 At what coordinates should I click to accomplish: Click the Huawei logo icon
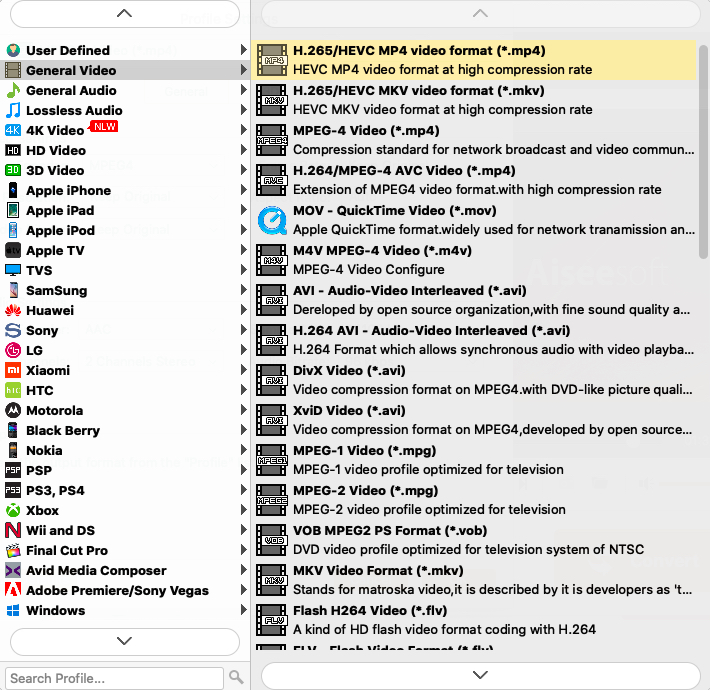coord(13,310)
